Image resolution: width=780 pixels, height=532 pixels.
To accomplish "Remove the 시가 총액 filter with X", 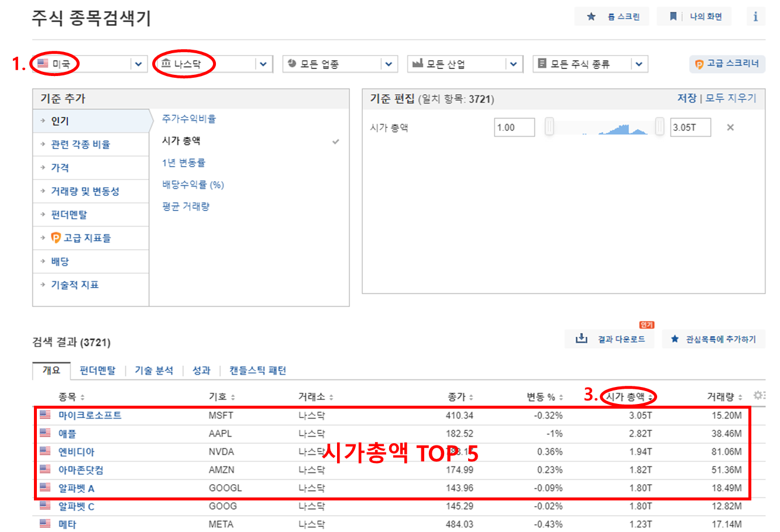I will click(730, 127).
